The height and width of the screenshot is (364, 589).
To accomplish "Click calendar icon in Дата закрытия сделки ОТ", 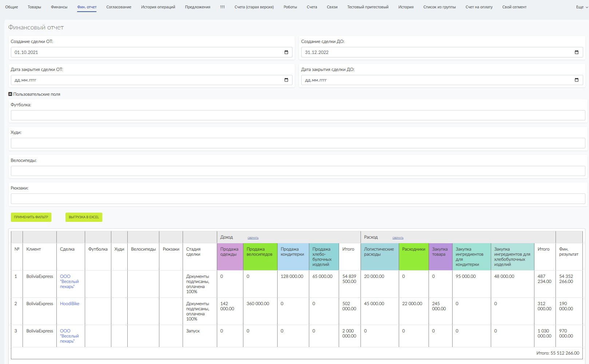I will (x=286, y=80).
